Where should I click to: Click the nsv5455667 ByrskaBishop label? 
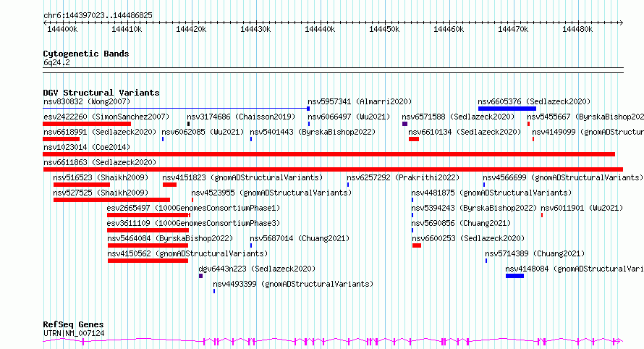pyautogui.click(x=585, y=117)
